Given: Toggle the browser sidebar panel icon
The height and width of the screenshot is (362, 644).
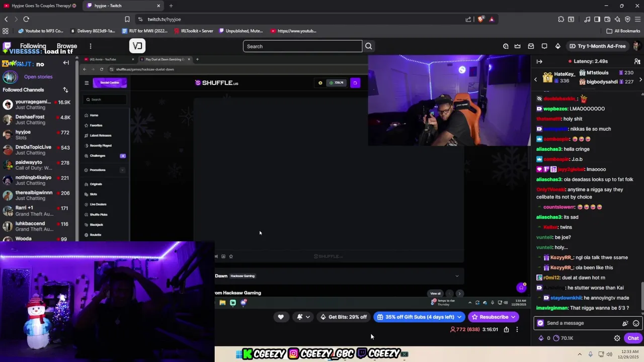Looking at the screenshot, I should [x=597, y=19].
